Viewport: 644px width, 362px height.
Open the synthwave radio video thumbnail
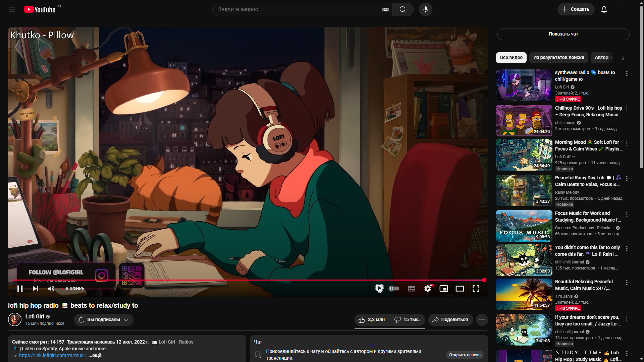pyautogui.click(x=524, y=85)
